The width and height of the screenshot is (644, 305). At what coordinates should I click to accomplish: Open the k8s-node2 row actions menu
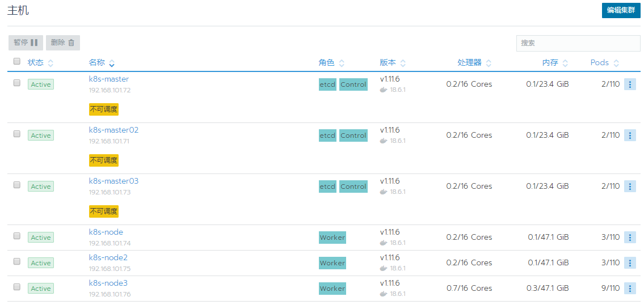pos(630,262)
